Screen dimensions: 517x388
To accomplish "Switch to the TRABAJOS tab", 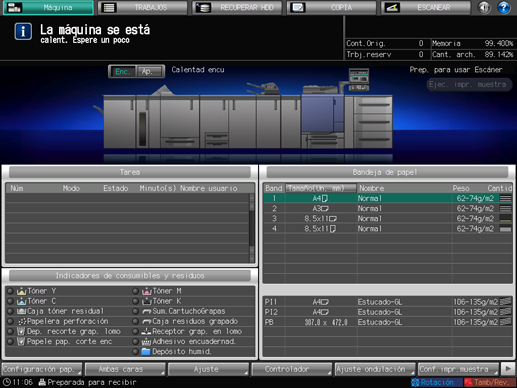I will click(143, 7).
